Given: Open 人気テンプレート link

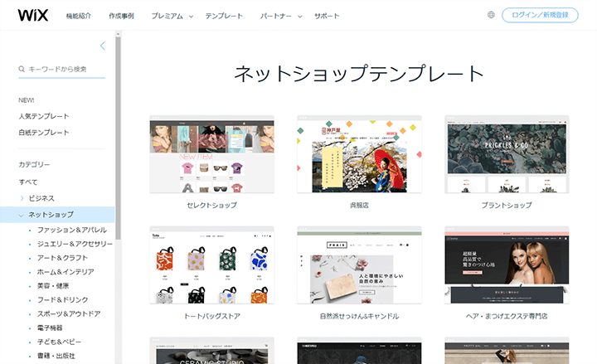Looking at the screenshot, I should coord(44,116).
